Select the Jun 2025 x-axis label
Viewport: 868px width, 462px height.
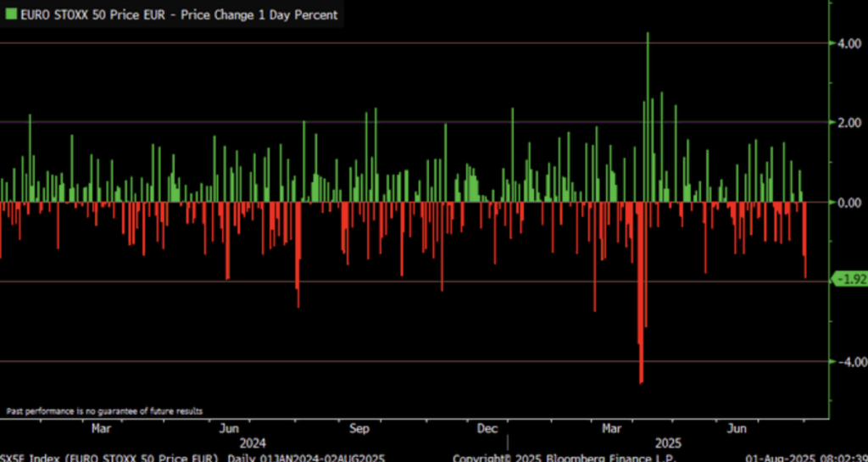[740, 428]
